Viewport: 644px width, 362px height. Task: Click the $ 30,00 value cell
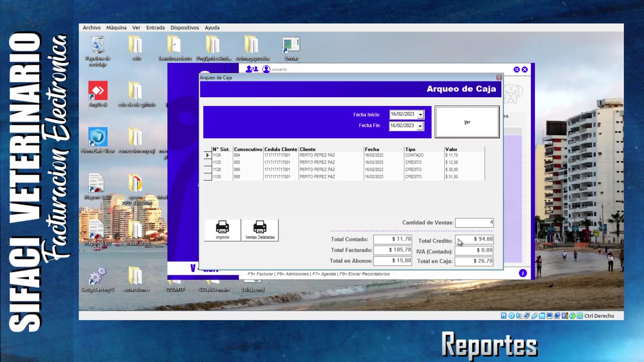[x=464, y=169]
